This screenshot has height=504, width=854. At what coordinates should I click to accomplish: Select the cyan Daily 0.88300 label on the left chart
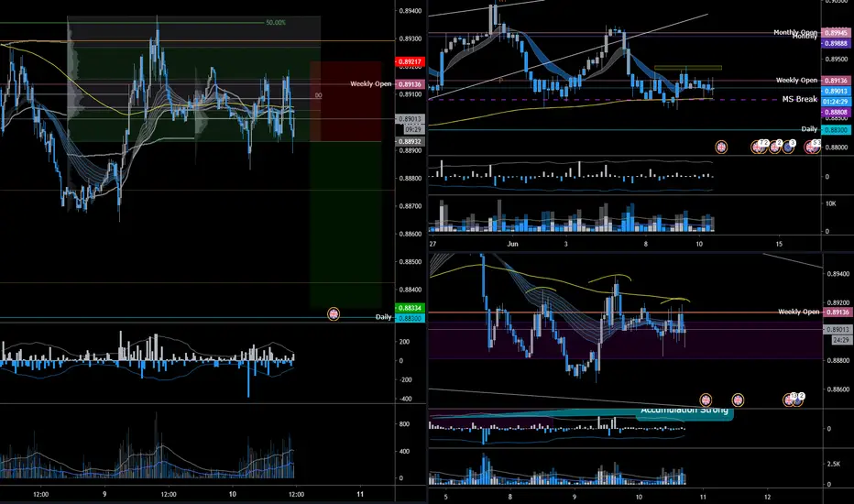point(409,318)
